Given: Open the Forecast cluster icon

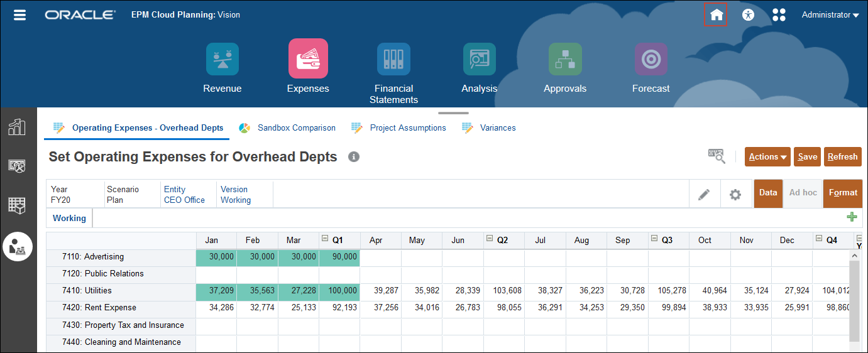Looking at the screenshot, I should (651, 59).
